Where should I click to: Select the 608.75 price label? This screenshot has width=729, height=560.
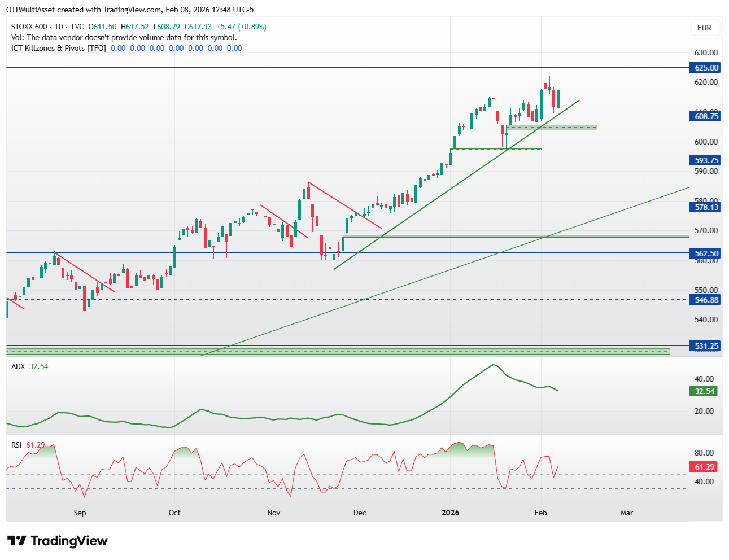[706, 116]
